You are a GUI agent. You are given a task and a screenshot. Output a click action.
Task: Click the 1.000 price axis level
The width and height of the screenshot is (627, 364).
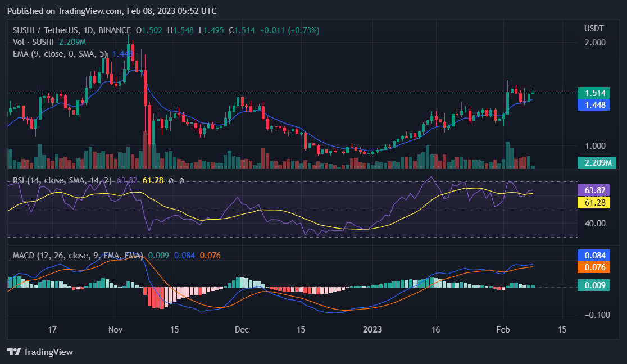595,145
